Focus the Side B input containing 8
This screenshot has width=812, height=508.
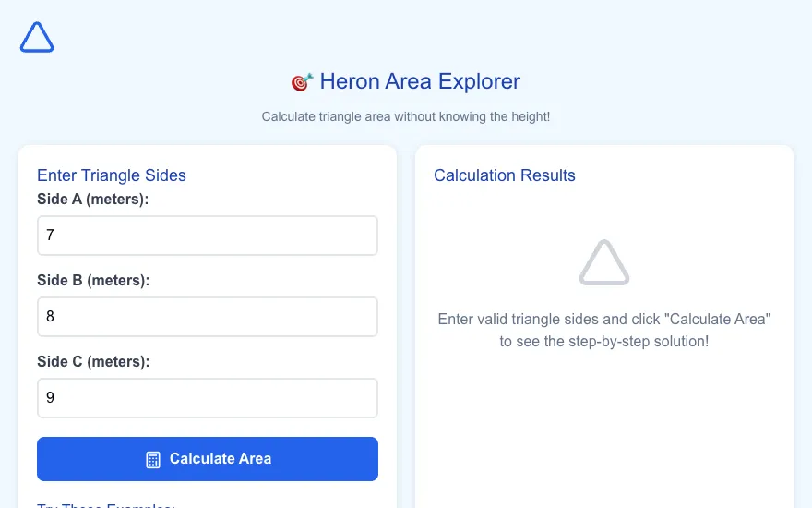(207, 317)
